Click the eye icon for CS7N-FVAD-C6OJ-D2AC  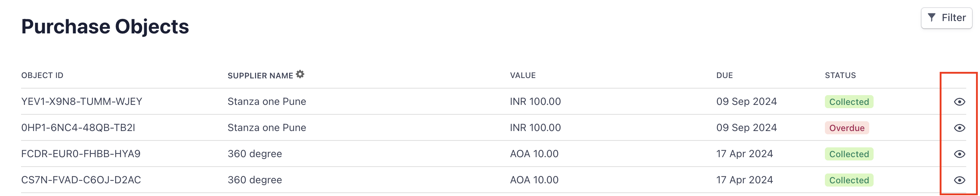[959, 180]
